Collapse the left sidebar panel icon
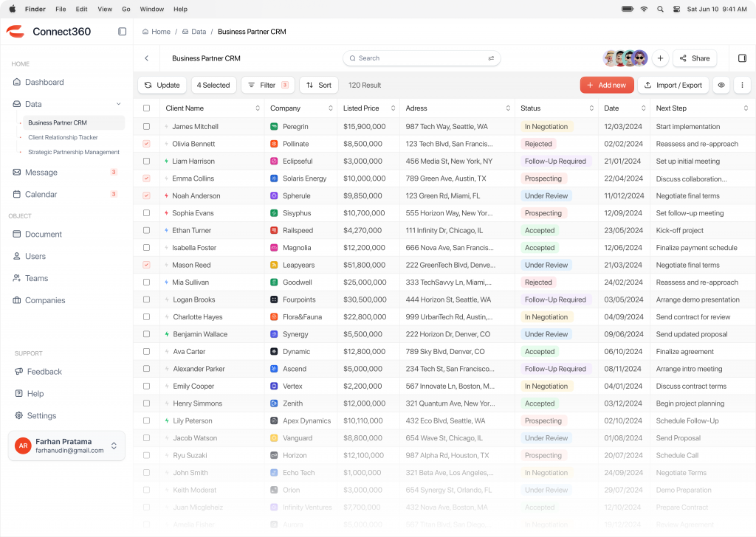The width and height of the screenshot is (756, 537). 123,32
